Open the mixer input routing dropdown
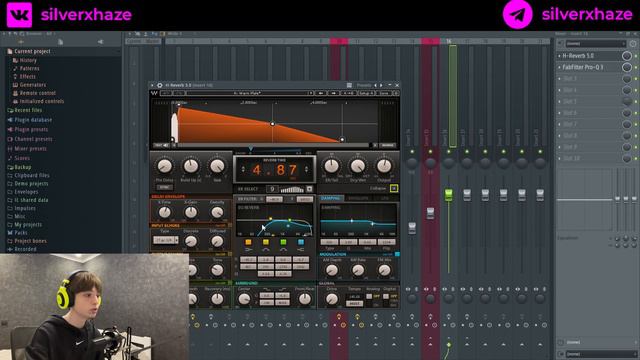The image size is (640, 360). pyautogui.click(x=596, y=44)
